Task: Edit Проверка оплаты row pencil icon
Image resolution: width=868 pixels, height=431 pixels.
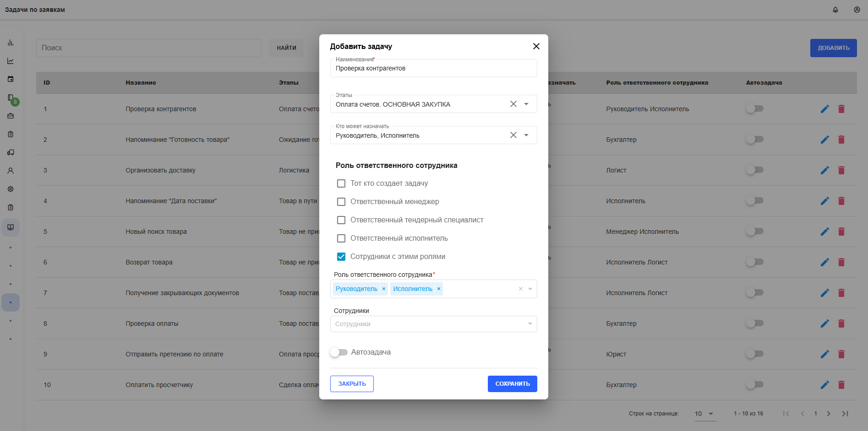Action: click(x=825, y=323)
